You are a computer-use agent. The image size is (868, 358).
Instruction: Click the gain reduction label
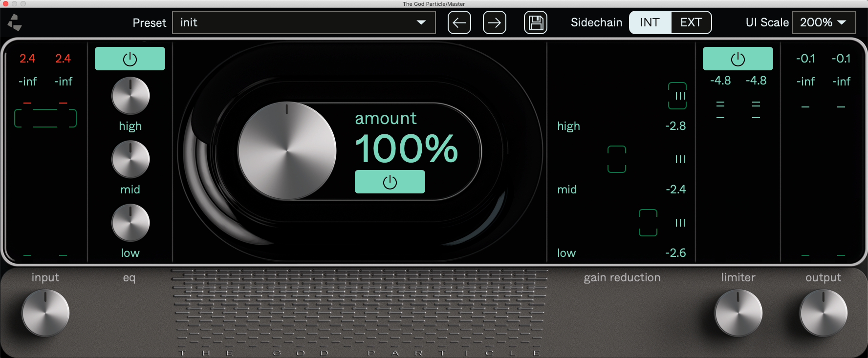[x=622, y=278]
